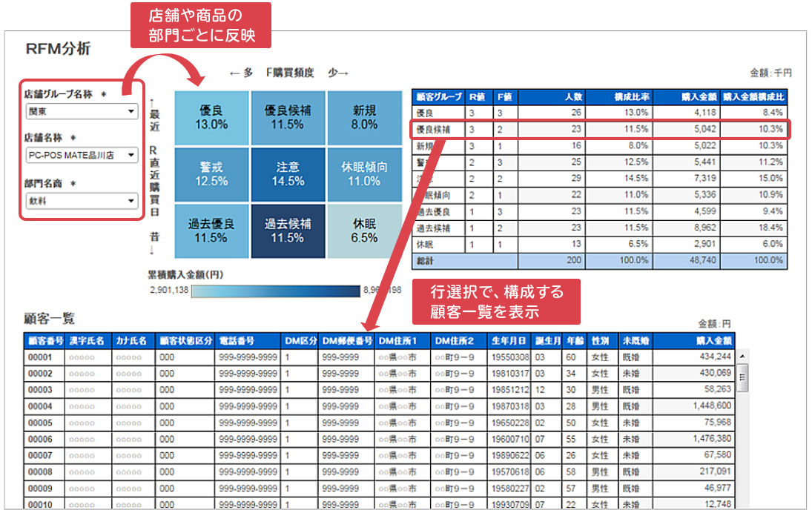Select the 注意 14.5% matrix cell
The image size is (812, 510).
coord(288,174)
